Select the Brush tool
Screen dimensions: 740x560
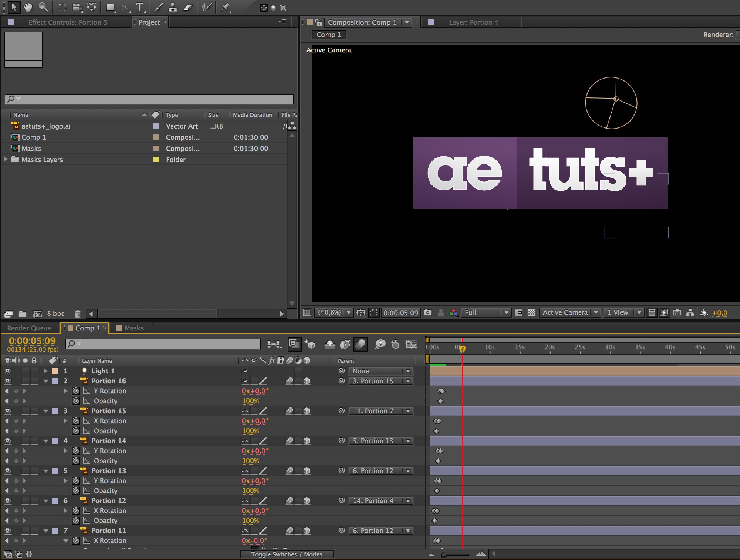159,7
